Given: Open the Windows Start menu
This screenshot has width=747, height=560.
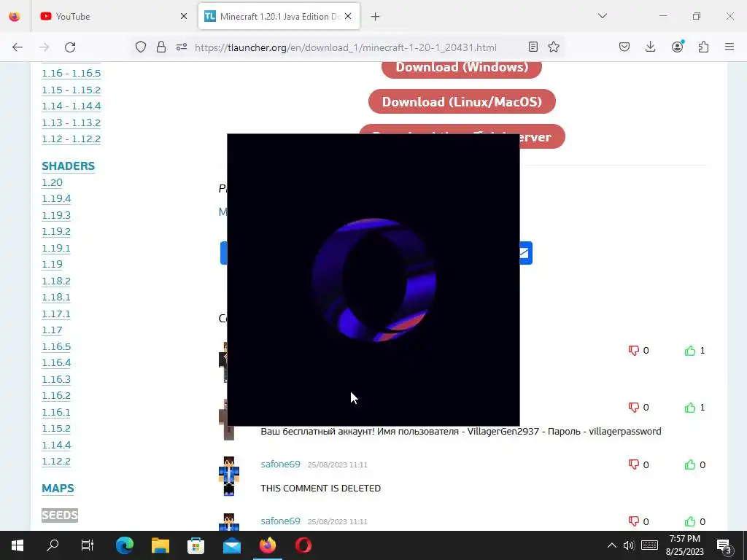Looking at the screenshot, I should point(18,545).
